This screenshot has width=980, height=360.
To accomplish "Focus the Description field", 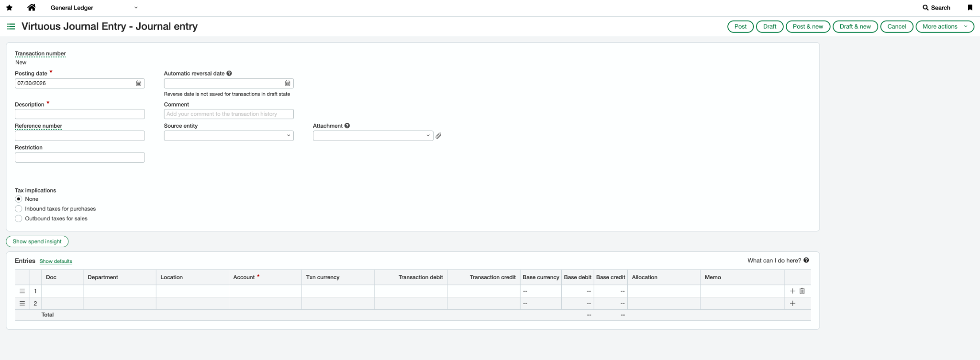I will pyautogui.click(x=79, y=114).
